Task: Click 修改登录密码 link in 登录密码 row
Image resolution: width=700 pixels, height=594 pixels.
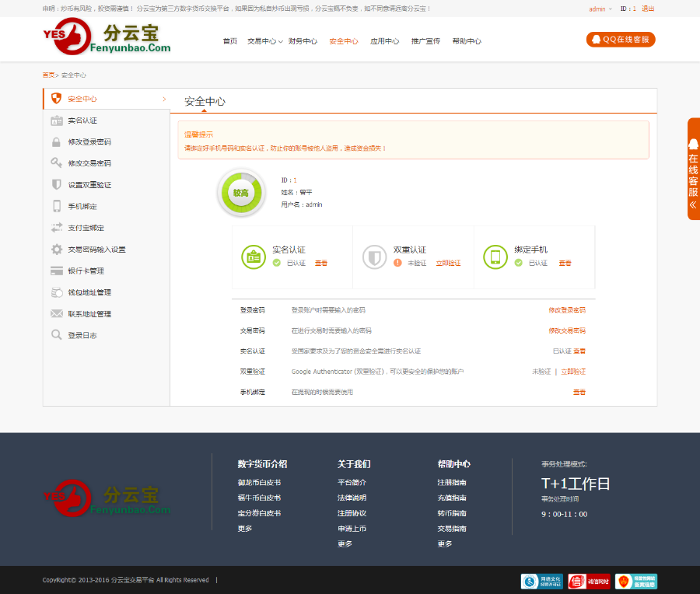Action: pyautogui.click(x=567, y=310)
